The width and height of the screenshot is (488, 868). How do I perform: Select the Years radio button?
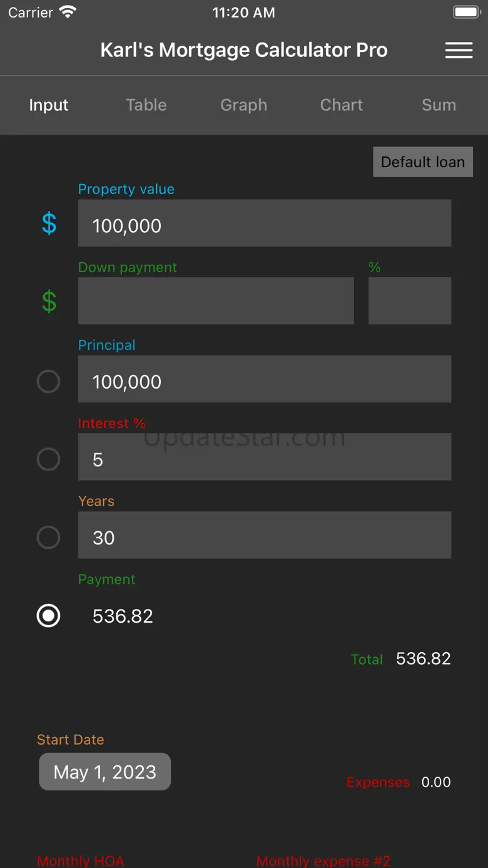click(x=48, y=537)
